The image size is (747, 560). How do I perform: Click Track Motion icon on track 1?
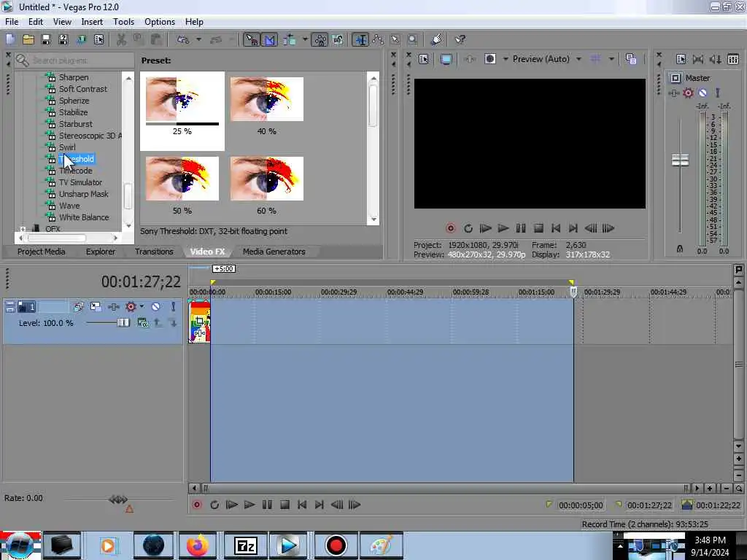click(96, 307)
